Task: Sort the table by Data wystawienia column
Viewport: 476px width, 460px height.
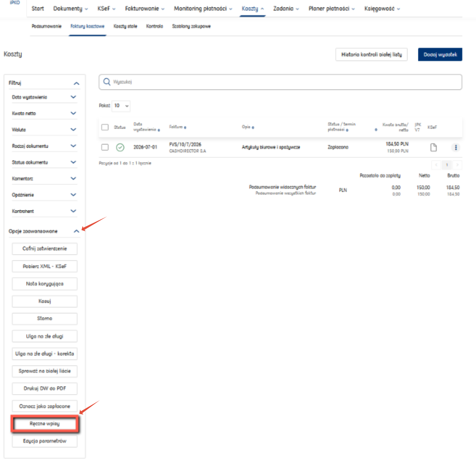Action: click(x=146, y=127)
